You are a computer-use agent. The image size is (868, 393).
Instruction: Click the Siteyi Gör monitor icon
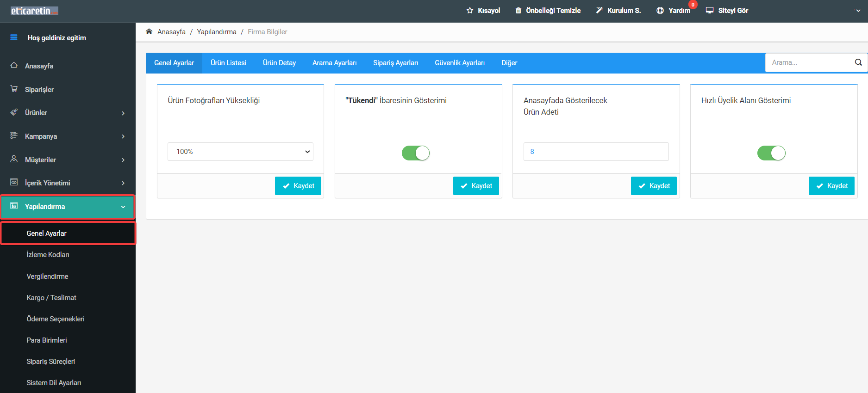point(710,10)
